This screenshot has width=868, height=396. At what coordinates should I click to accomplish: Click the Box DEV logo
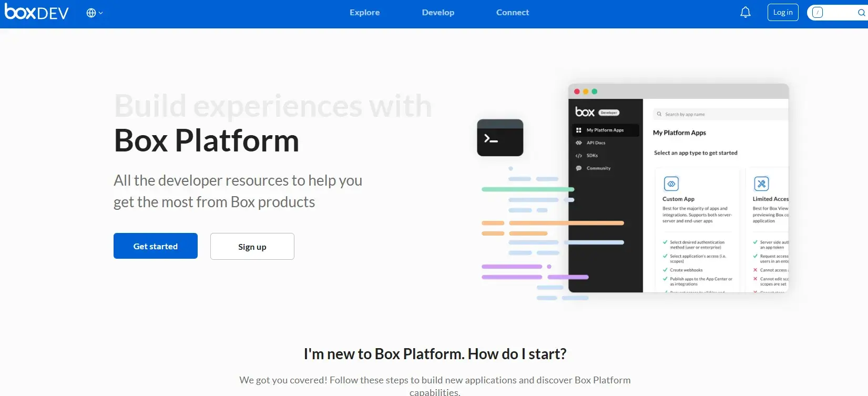(x=37, y=12)
